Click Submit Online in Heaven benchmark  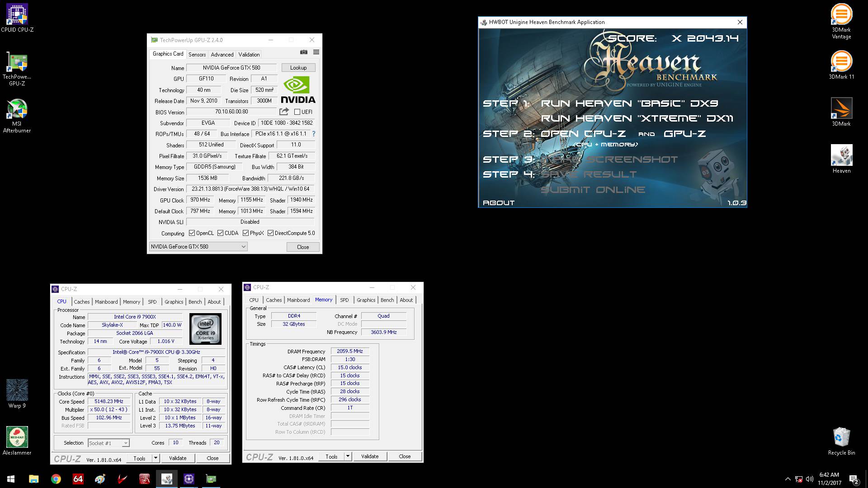click(x=593, y=190)
